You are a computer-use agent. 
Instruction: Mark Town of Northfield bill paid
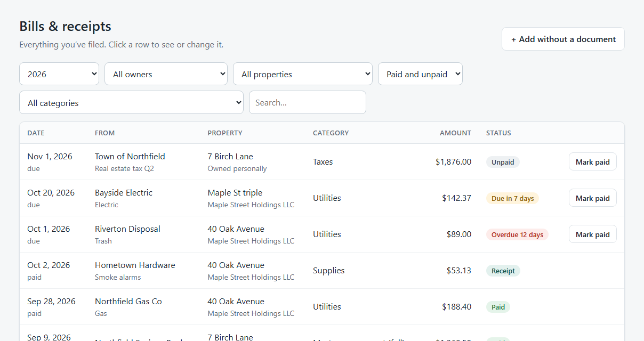(593, 162)
